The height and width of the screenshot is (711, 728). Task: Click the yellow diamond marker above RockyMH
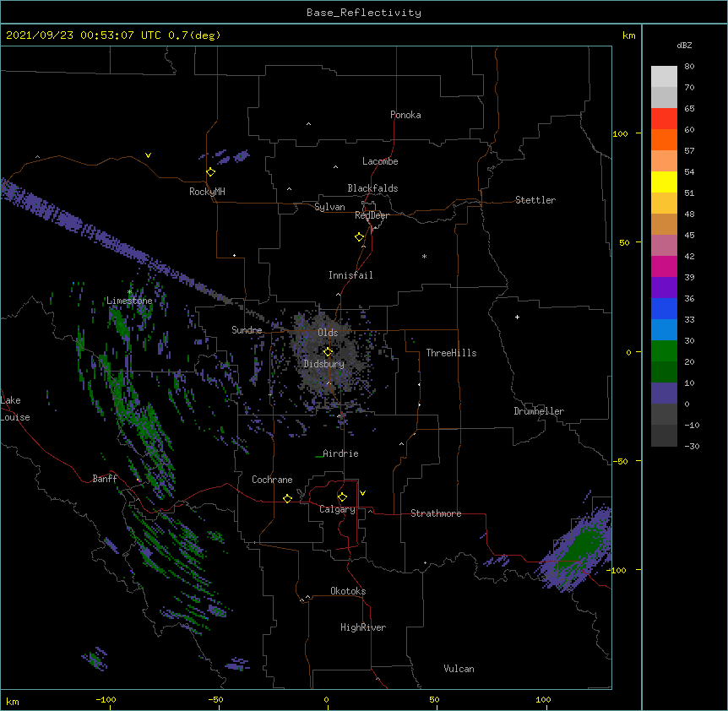pos(211,172)
